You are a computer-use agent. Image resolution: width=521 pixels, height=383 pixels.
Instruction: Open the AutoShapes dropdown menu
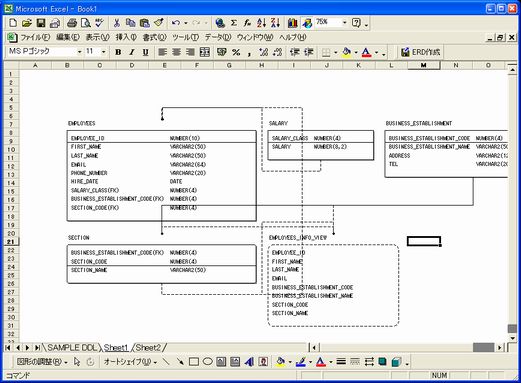pyautogui.click(x=130, y=362)
